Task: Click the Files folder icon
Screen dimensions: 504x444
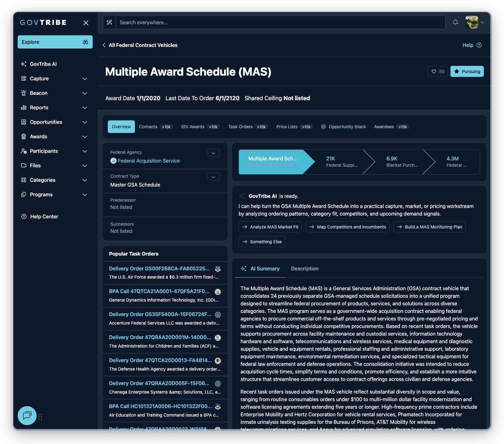Action: (24, 165)
